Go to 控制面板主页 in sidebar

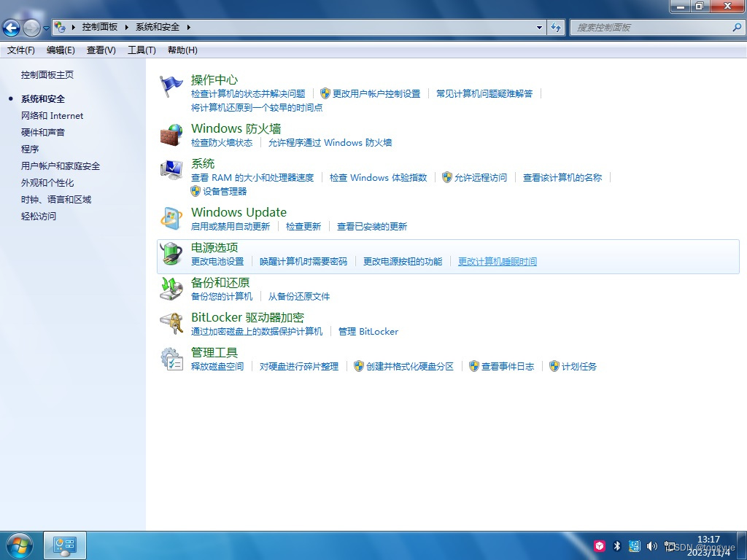coord(47,75)
